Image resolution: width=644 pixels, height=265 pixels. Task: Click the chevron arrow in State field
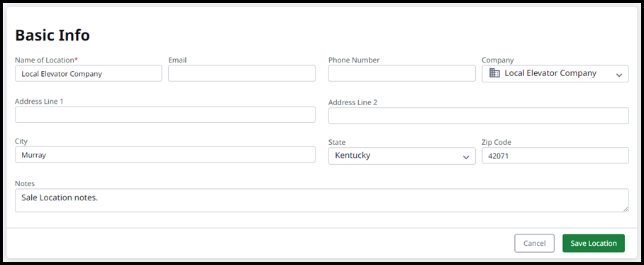(466, 157)
